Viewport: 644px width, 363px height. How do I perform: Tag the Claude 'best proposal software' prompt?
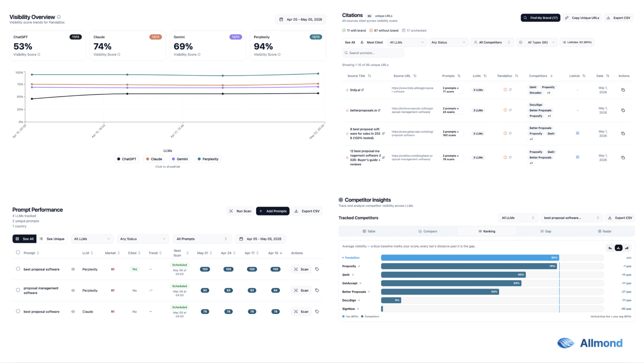317,311
